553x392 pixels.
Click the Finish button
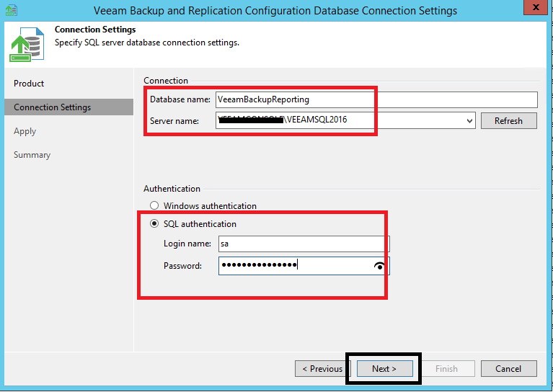pos(446,369)
